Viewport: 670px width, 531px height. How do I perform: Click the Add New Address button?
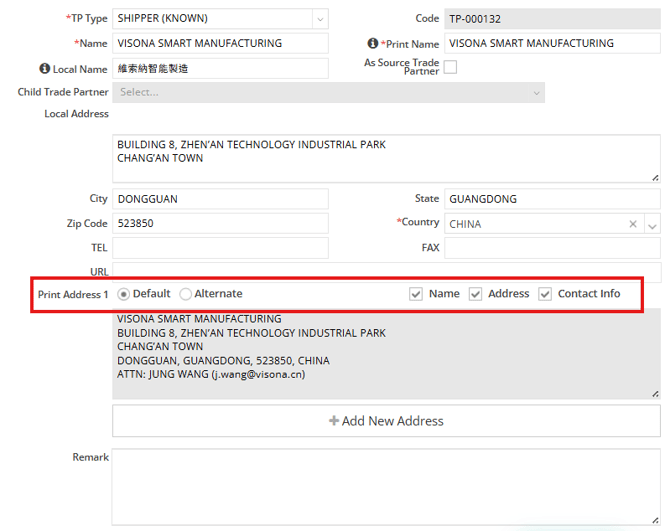click(x=386, y=421)
